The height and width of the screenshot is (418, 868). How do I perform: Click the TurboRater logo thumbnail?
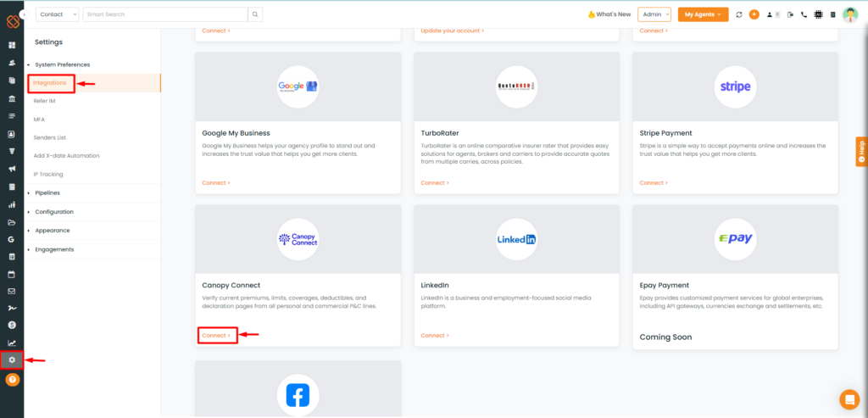pyautogui.click(x=516, y=87)
